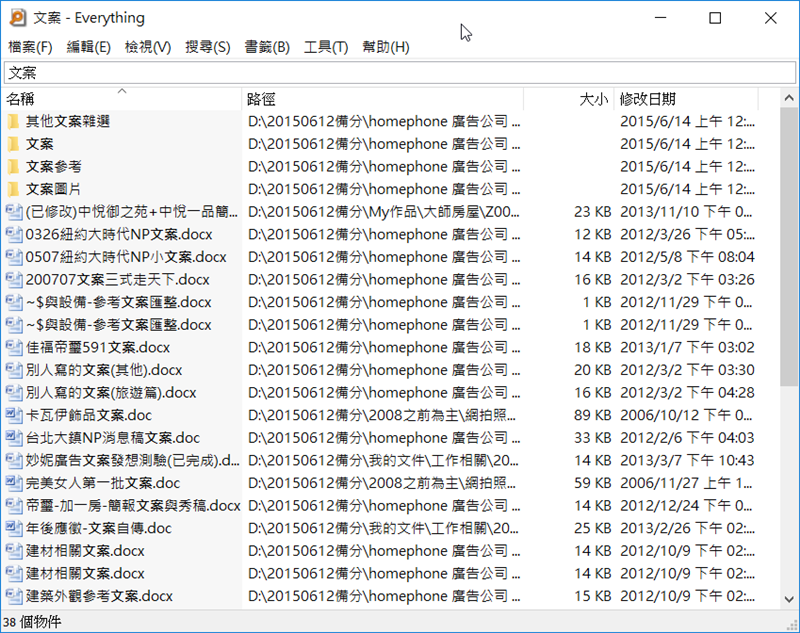800x633 pixels.
Task: Select the folder row named 文案
Action: coord(381,144)
